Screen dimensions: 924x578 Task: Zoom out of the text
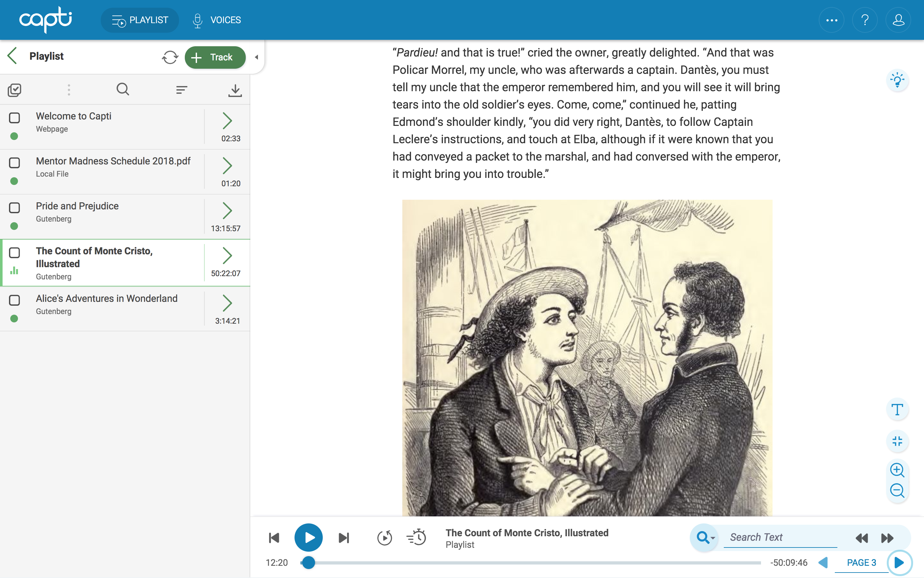[897, 490]
